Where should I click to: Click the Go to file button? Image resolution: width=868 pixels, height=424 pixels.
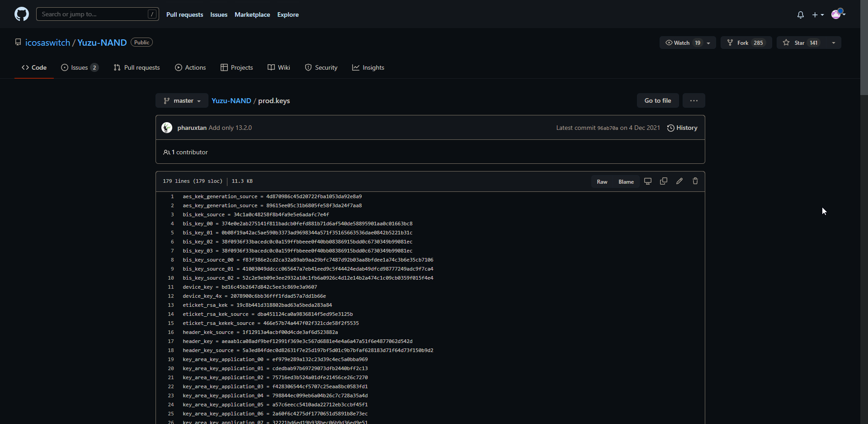[x=658, y=100]
